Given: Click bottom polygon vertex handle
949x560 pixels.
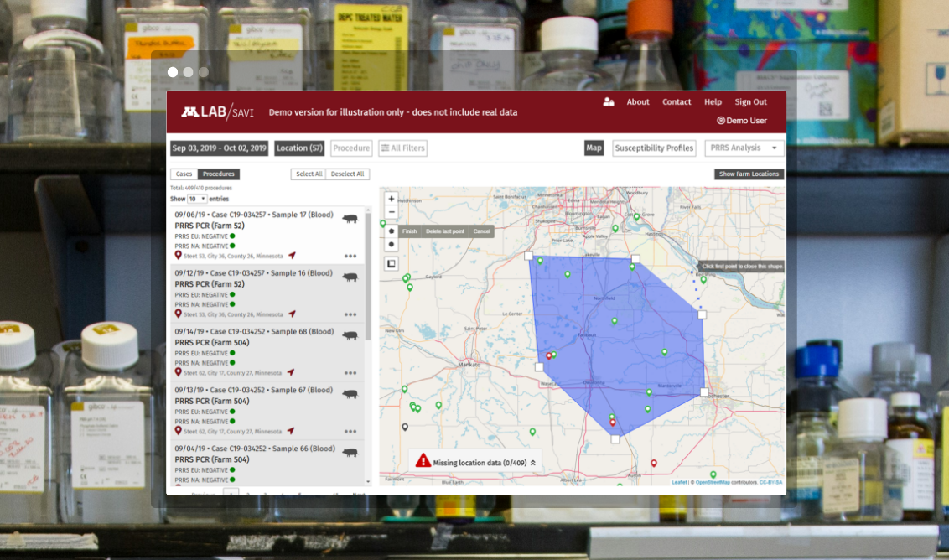Looking at the screenshot, I should pos(615,439).
